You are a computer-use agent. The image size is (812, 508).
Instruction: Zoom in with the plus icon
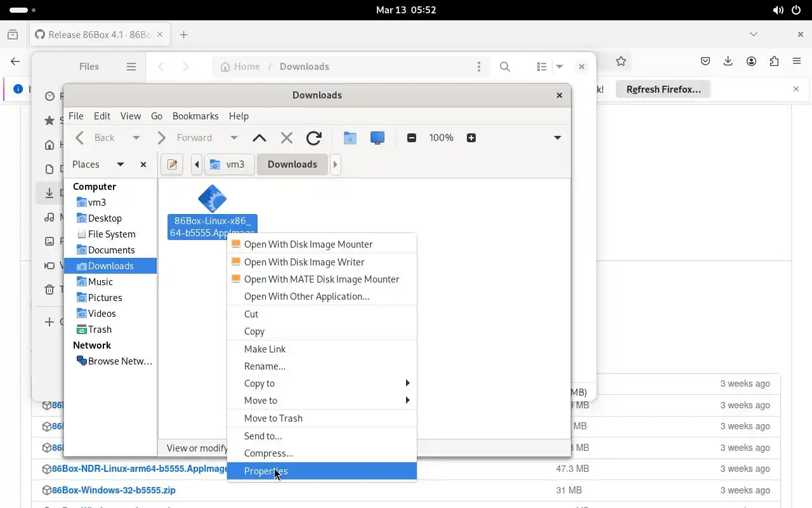click(x=471, y=138)
